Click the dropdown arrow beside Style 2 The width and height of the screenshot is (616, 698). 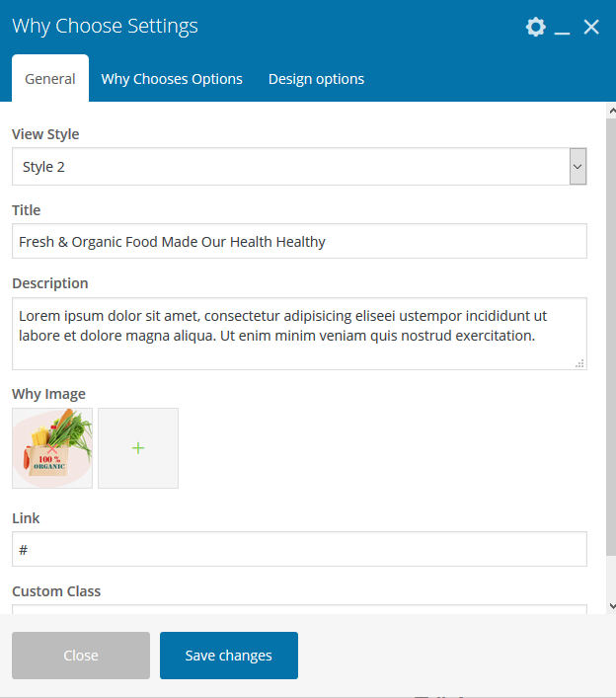point(577,167)
